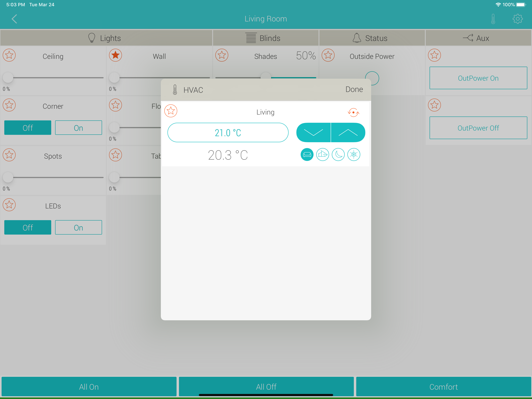The width and height of the screenshot is (532, 399).
Task: Click Shades position slider handle
Action: (x=266, y=75)
